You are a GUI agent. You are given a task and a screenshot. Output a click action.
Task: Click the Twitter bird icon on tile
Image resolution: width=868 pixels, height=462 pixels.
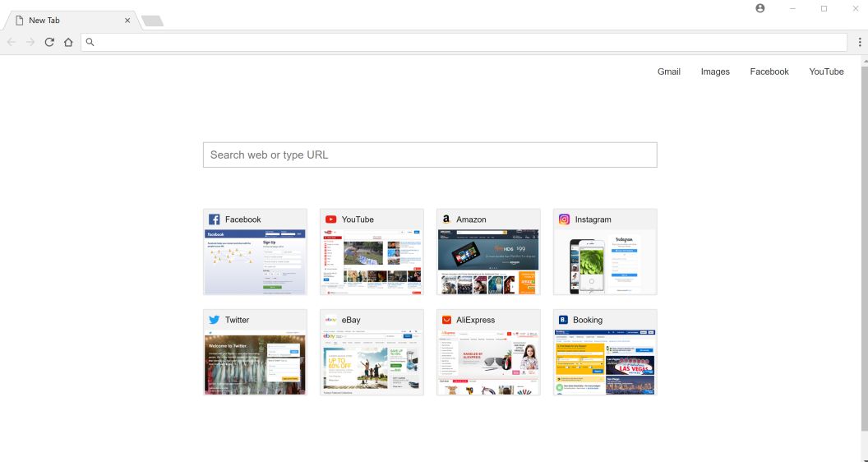tap(215, 320)
